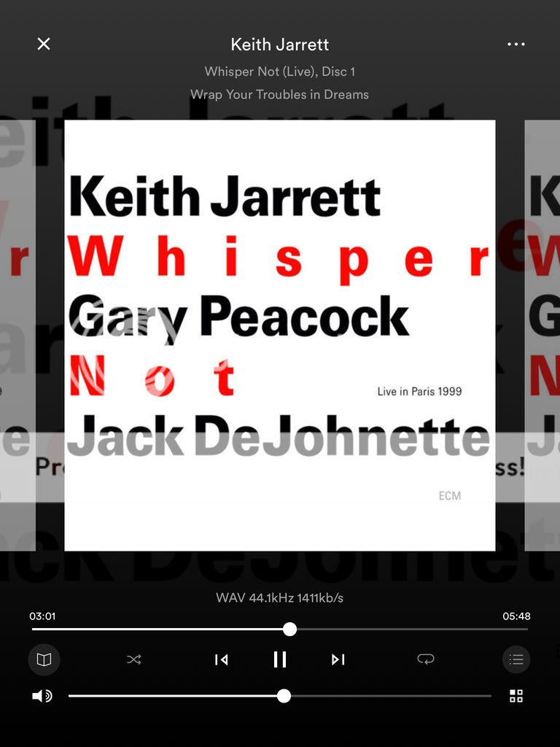560x747 pixels.
Task: Click the track progress slider knob
Action: [x=289, y=629]
